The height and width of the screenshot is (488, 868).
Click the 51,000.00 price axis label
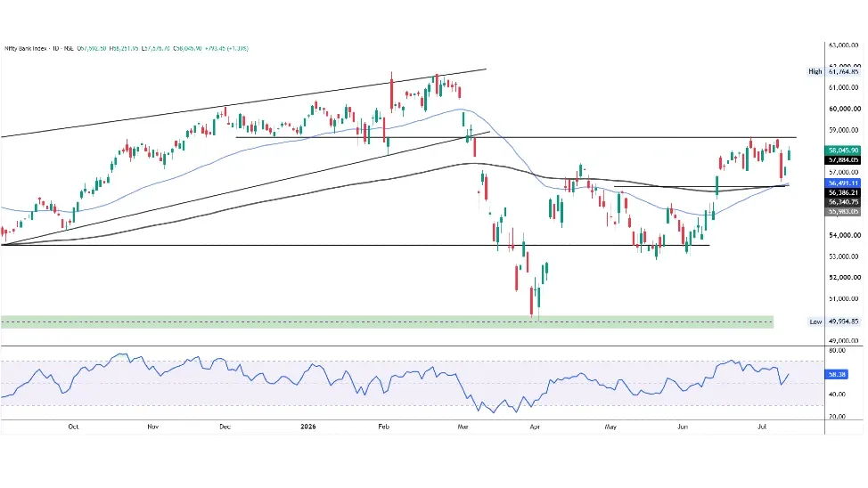tap(844, 299)
